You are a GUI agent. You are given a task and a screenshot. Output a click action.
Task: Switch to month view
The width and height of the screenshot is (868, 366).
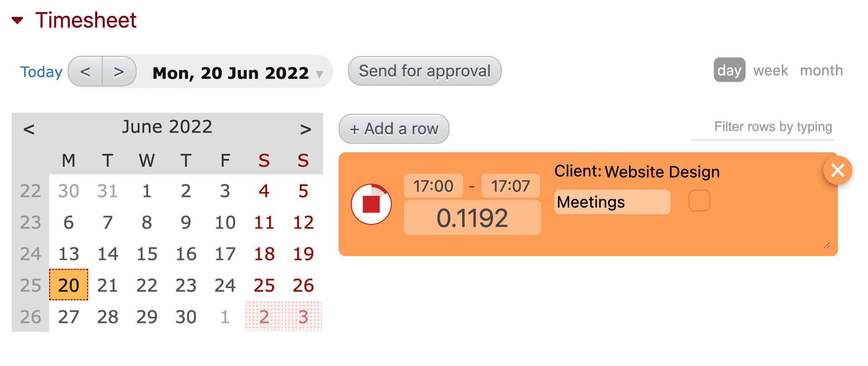821,70
